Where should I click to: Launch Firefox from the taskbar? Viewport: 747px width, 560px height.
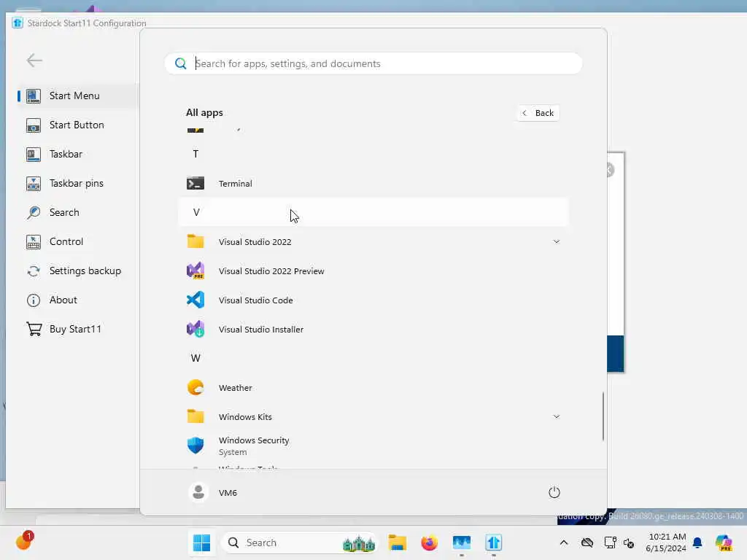pyautogui.click(x=429, y=542)
